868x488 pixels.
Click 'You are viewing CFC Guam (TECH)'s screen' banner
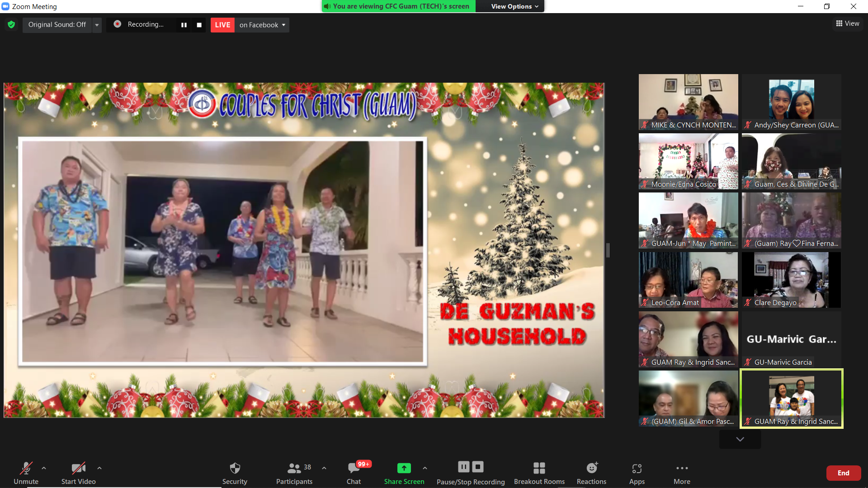(398, 6)
